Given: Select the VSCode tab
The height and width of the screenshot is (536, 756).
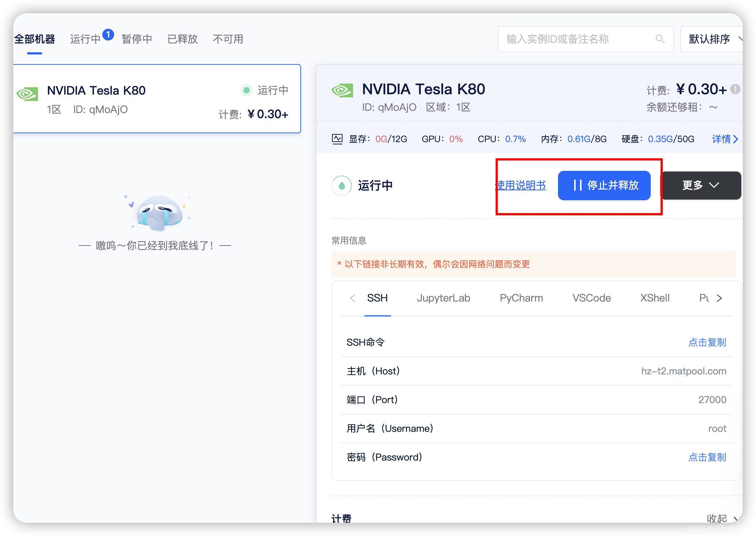Looking at the screenshot, I should (591, 298).
